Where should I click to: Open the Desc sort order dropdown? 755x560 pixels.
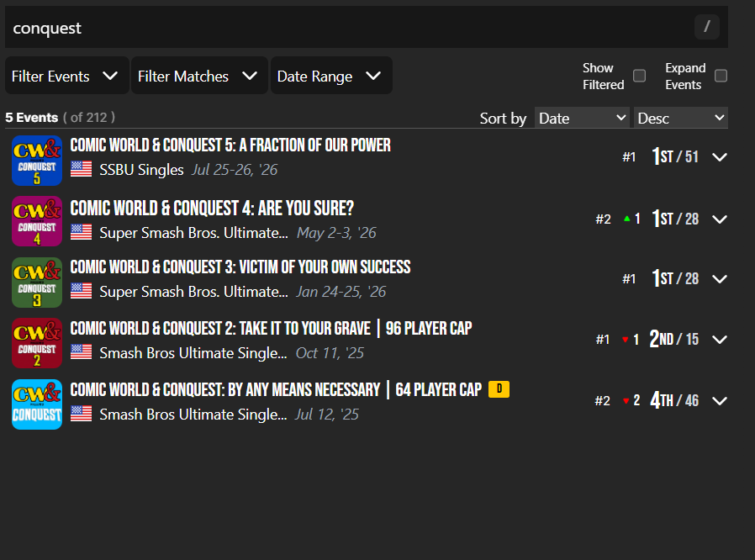click(681, 118)
